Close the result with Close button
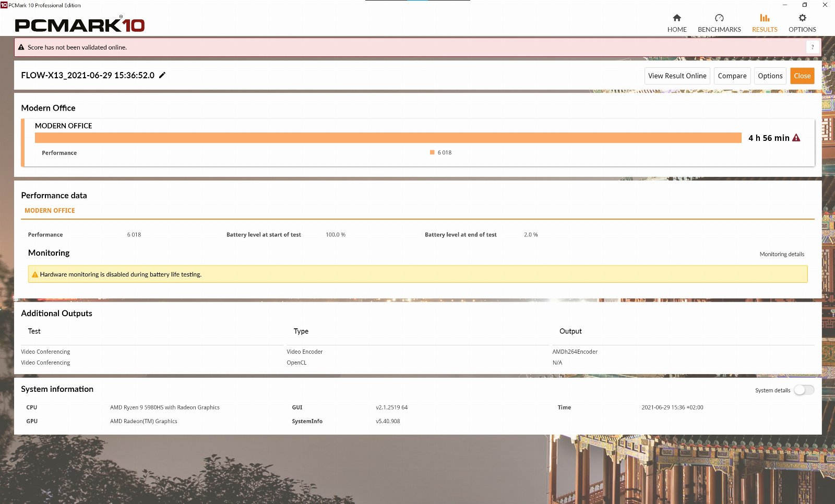Screen dimensions: 835x504 [x=802, y=76]
